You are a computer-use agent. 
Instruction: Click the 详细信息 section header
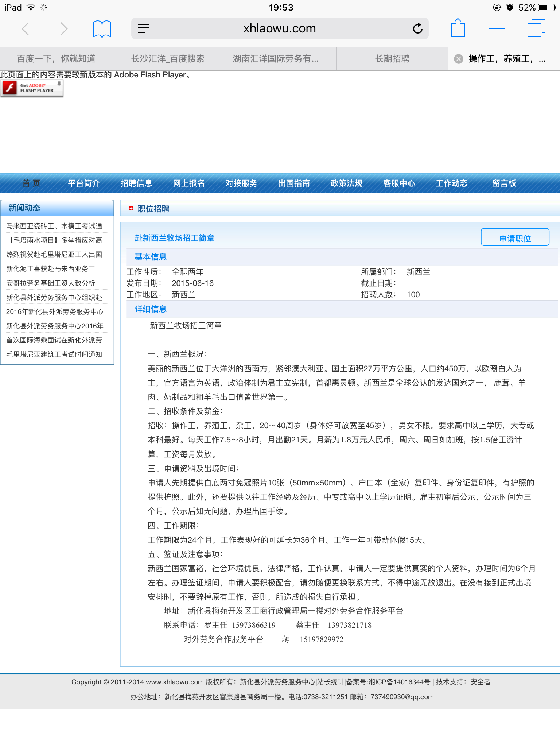click(x=151, y=309)
